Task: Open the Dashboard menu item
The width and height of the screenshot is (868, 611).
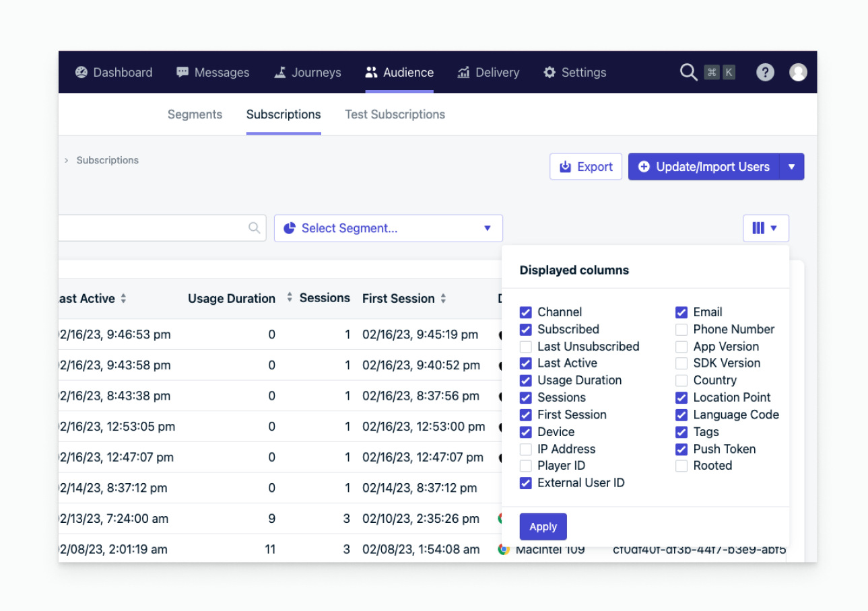Action: 114,72
